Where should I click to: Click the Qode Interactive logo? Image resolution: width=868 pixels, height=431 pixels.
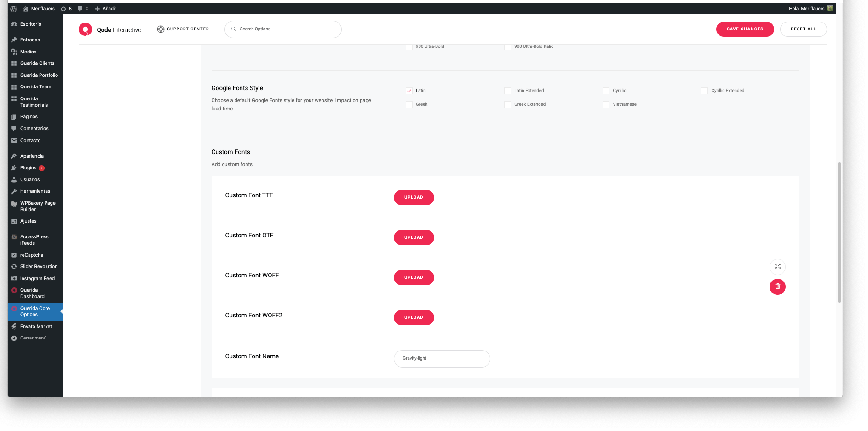click(x=110, y=29)
